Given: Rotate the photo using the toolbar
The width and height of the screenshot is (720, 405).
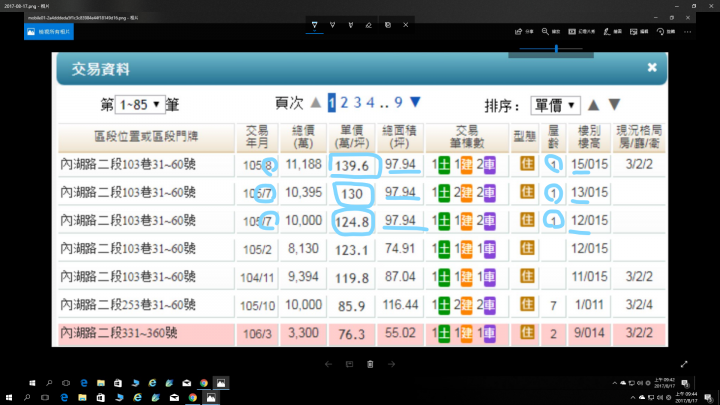Looking at the screenshot, I should coord(666,32).
